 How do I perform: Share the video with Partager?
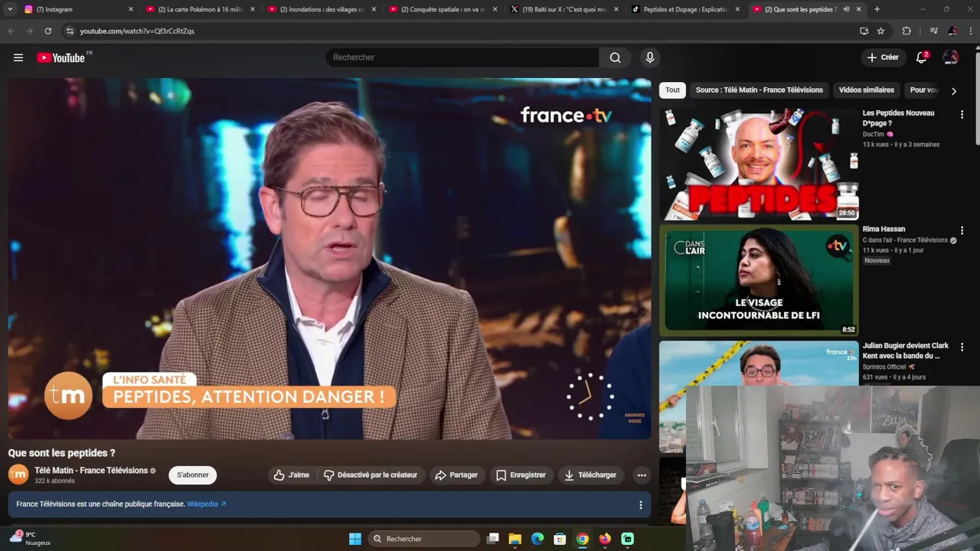tap(456, 475)
